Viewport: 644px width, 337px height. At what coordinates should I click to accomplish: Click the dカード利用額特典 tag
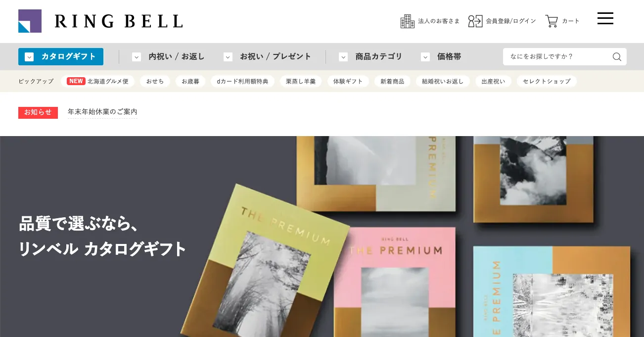[x=242, y=81]
